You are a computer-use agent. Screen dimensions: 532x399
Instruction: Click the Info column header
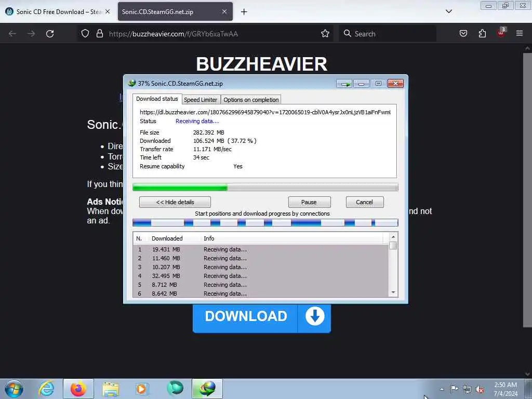[292, 238]
